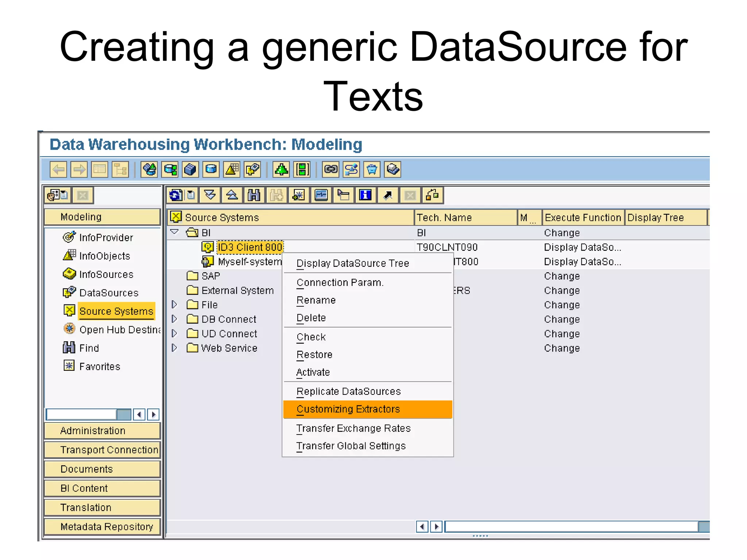Screen dimensions: 747x560
Task: Select InfoObjects in Modeling navigation
Action: coord(104,256)
